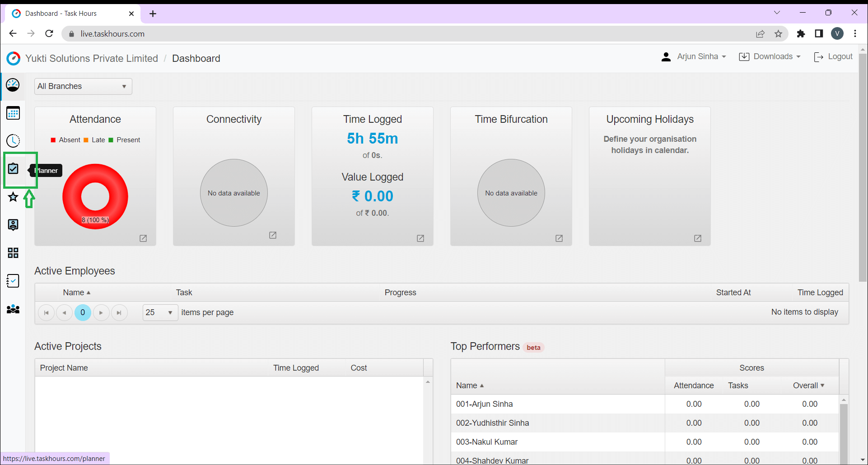Viewport: 868px width, 465px height.
Task: Sort Active Employees by Time Logged column
Action: pos(820,293)
